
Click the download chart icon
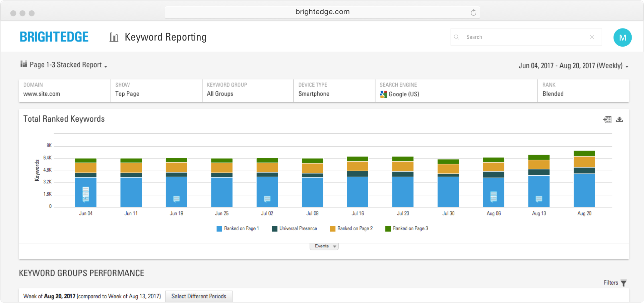[x=620, y=119]
